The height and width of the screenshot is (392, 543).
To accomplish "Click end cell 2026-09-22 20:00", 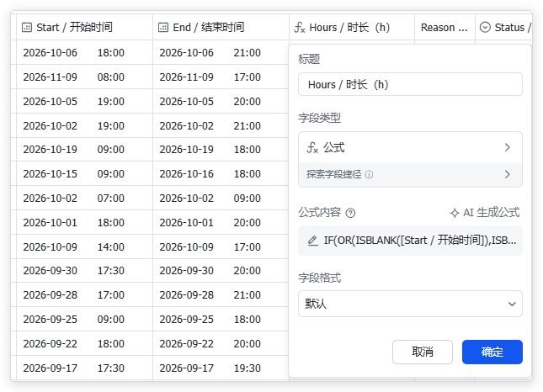I will coord(221,343).
